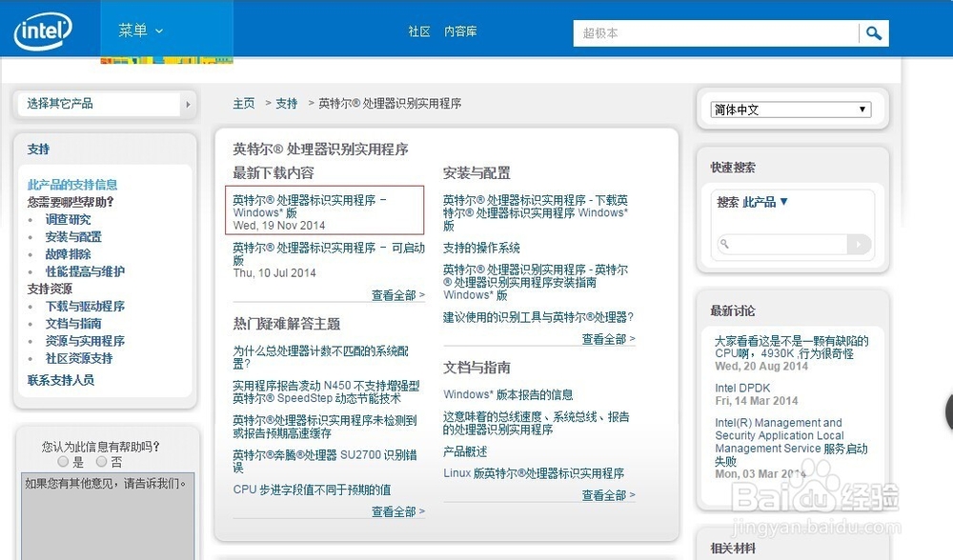Image resolution: width=953 pixels, height=560 pixels.
Task: Open the 菜单 dropdown menu
Action: point(140,30)
